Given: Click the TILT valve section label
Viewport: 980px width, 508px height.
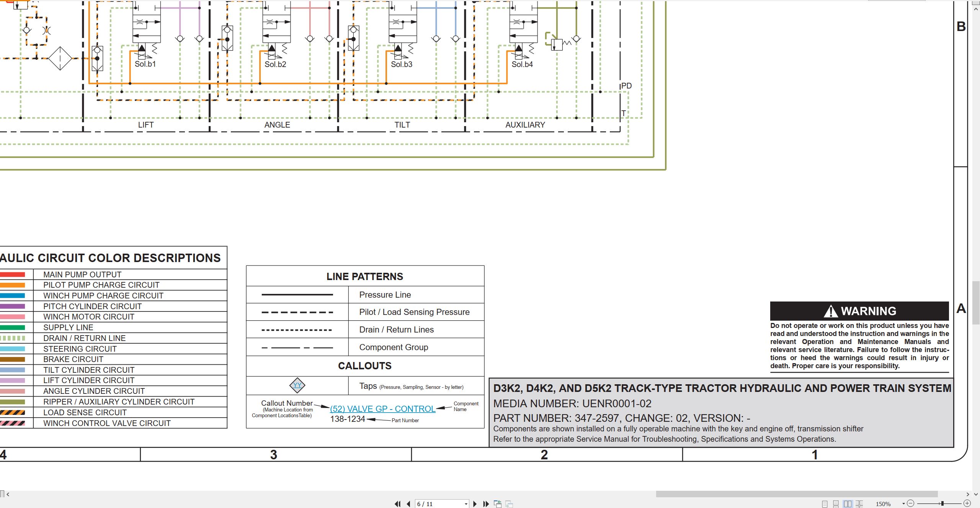Looking at the screenshot, I should tap(402, 125).
